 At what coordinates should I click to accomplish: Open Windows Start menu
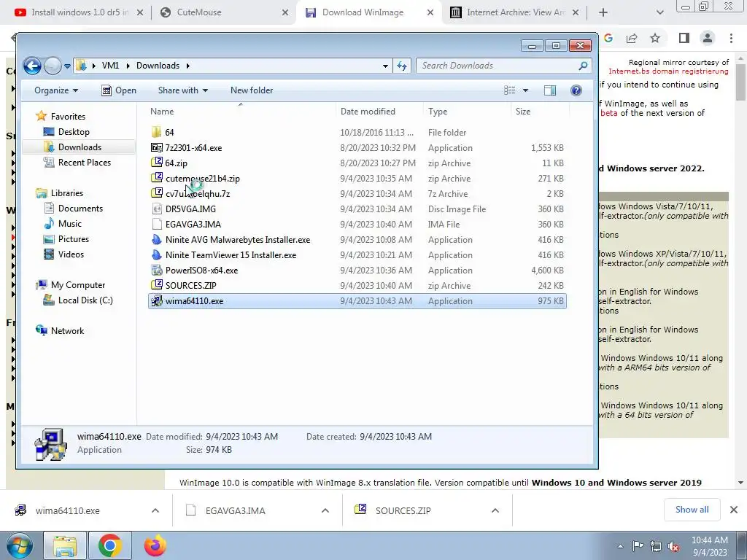point(19,545)
